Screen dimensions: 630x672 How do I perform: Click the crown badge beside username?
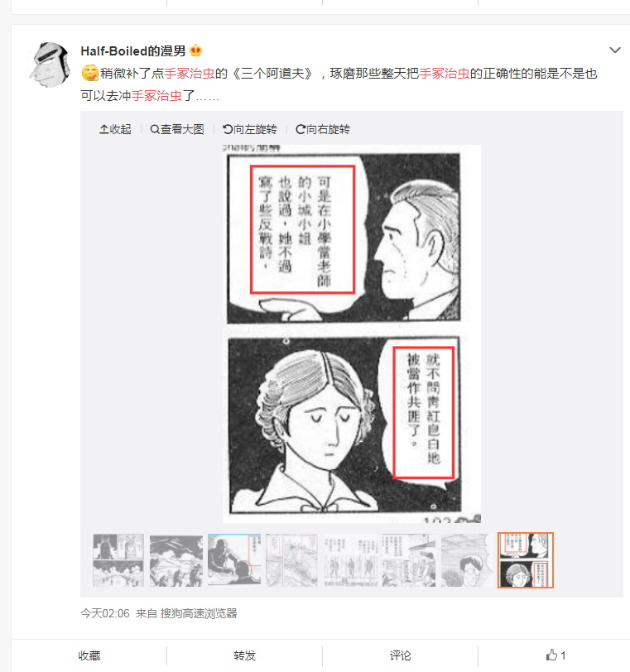[195, 50]
